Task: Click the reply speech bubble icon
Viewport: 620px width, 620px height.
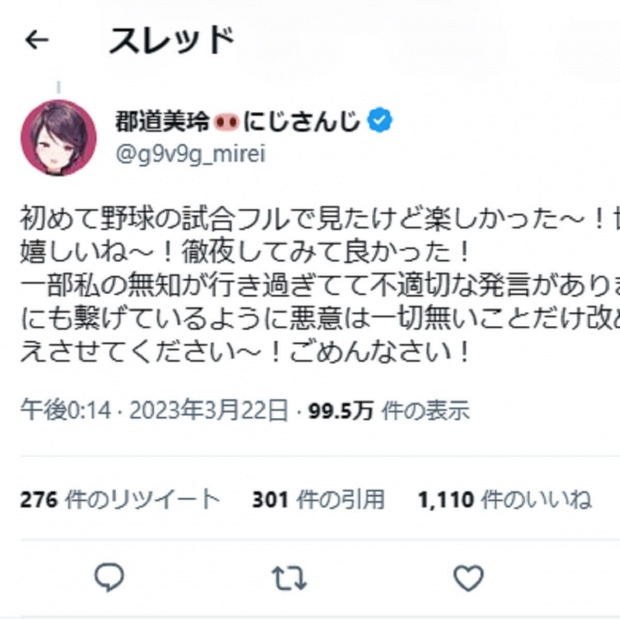Action: (109, 577)
